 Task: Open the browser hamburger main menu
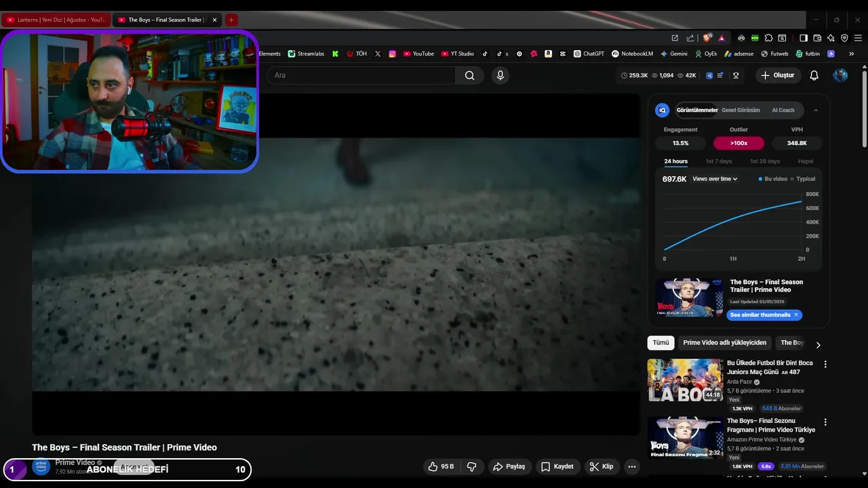[858, 38]
